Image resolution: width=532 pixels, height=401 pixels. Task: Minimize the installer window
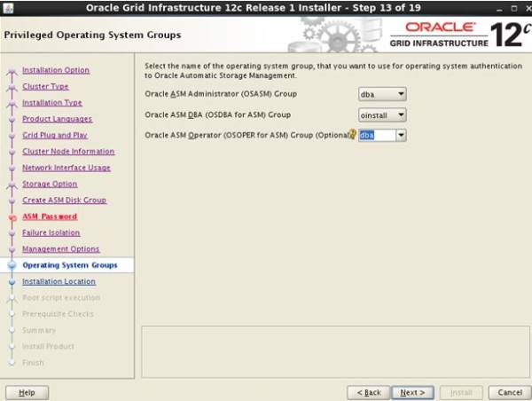tap(499, 9)
